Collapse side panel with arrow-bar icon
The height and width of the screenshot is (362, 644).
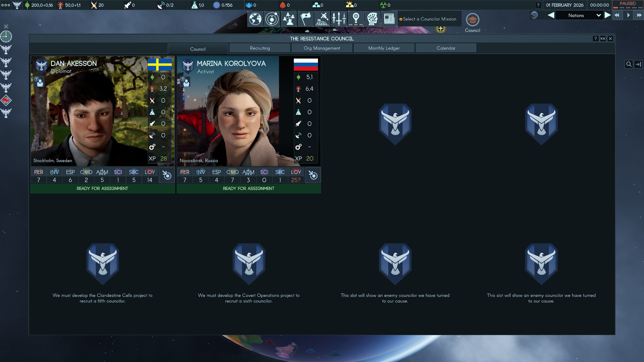click(638, 64)
